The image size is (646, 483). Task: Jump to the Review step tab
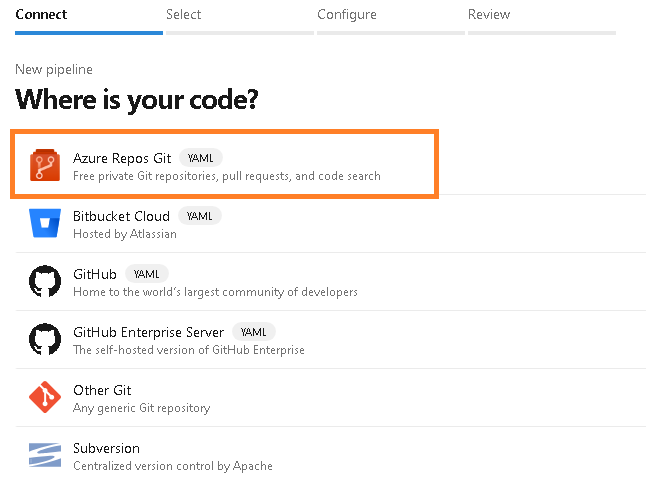coord(489,15)
